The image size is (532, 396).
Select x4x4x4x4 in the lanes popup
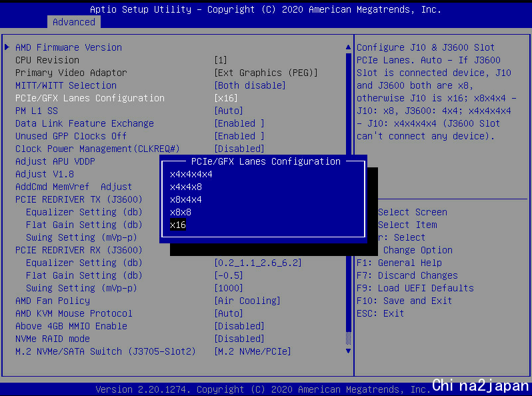coord(191,175)
